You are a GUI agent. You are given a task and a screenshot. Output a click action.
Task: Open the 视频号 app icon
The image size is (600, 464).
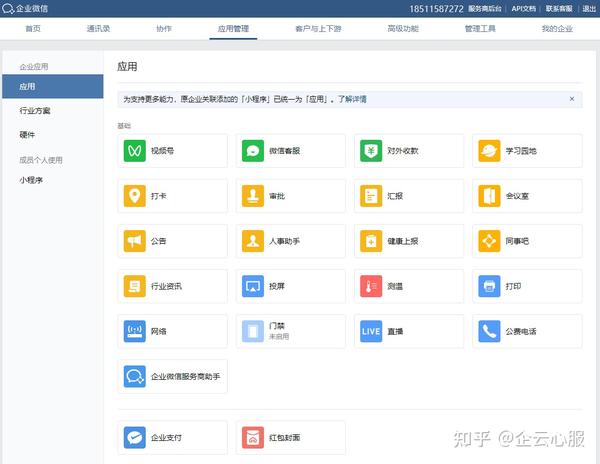click(x=134, y=151)
